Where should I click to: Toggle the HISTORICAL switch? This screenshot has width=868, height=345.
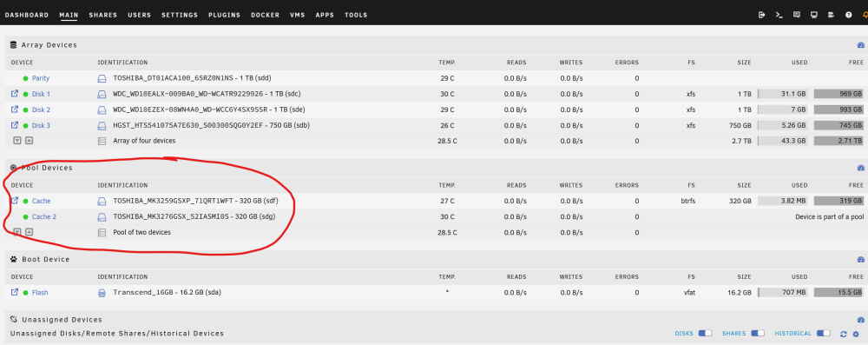824,334
